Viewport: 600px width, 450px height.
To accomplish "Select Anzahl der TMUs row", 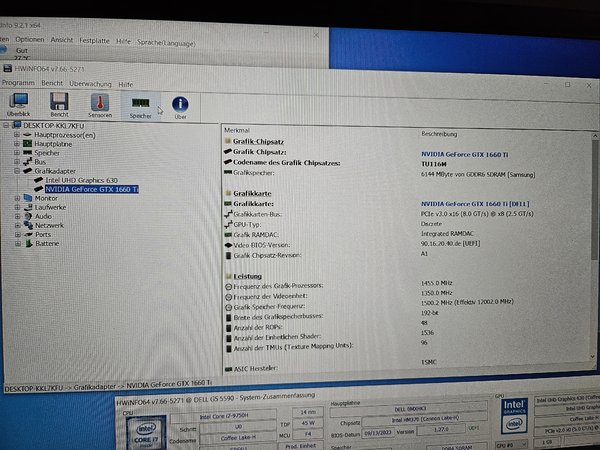I will coord(326,346).
